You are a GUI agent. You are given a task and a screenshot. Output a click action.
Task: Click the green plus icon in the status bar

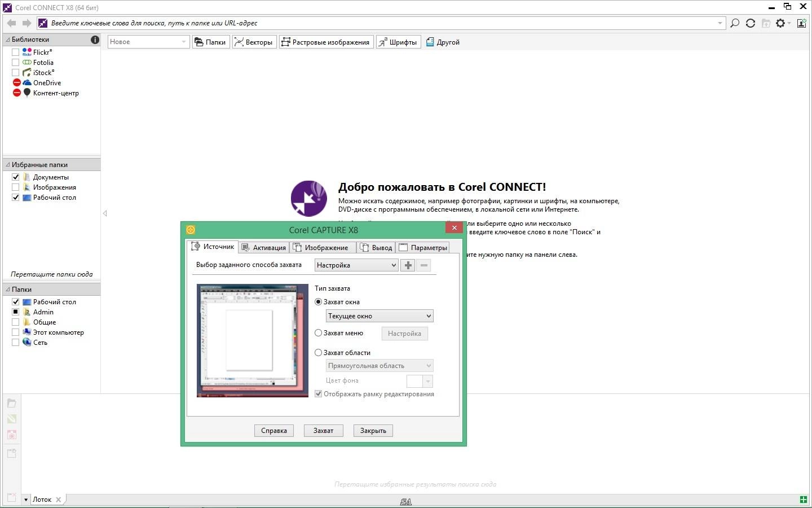(x=803, y=500)
